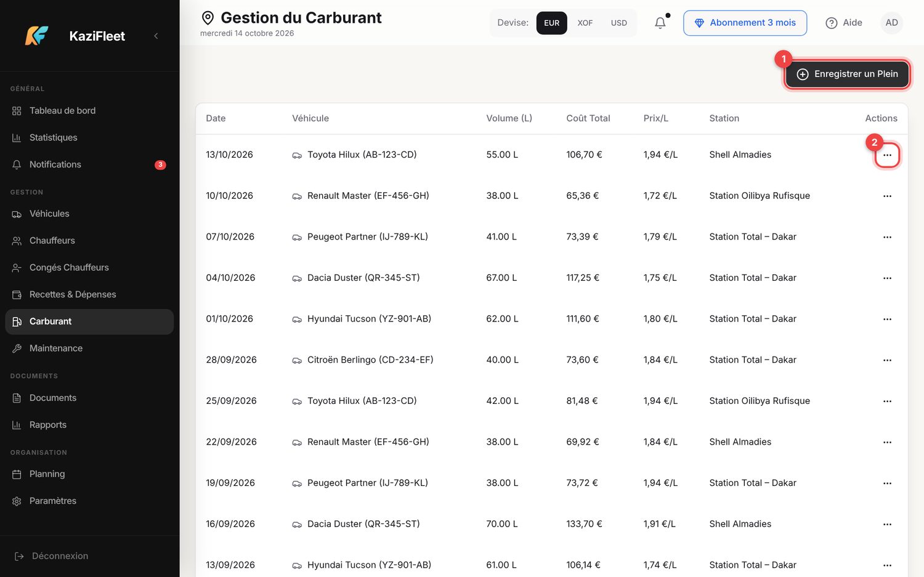924x577 pixels.
Task: Click the Congés Chauffeurs sidebar icon
Action: pyautogui.click(x=17, y=268)
